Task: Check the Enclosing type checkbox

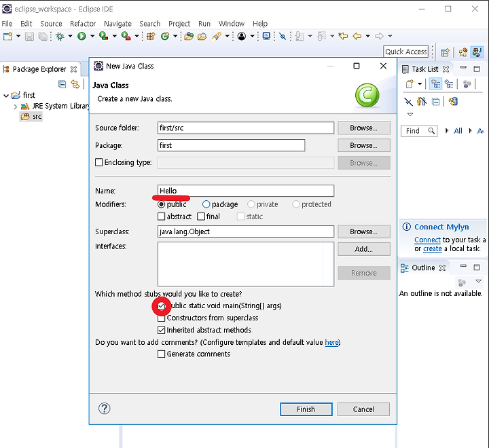Action: coord(99,162)
